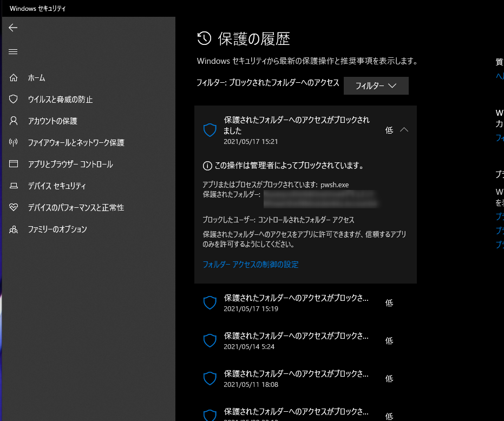Viewport: 504px width, 421px height.
Task: Click the デバイス セキュリティ laptop icon
Action: click(13, 186)
